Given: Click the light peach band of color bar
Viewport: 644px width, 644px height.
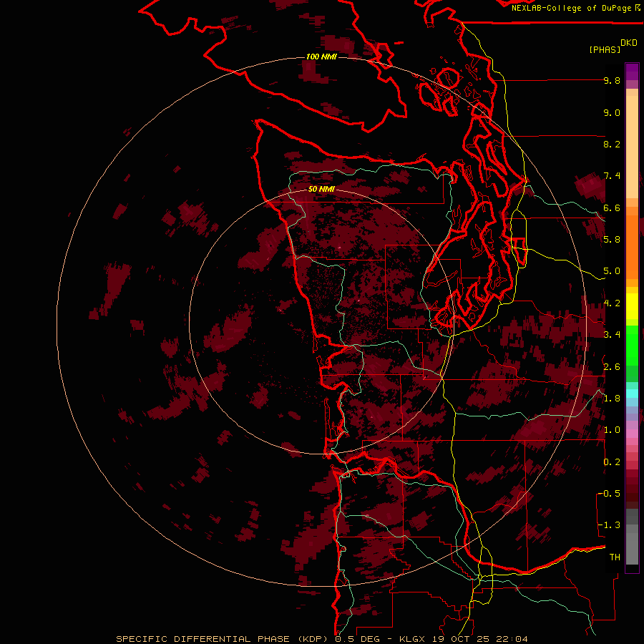Looking at the screenshot, I should coord(632,148).
